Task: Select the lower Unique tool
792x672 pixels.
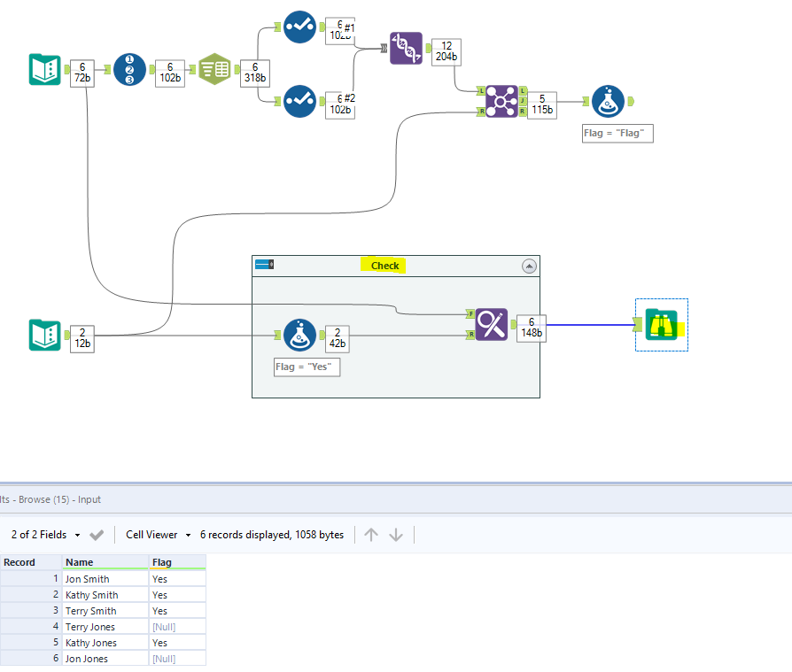Action: [x=299, y=103]
